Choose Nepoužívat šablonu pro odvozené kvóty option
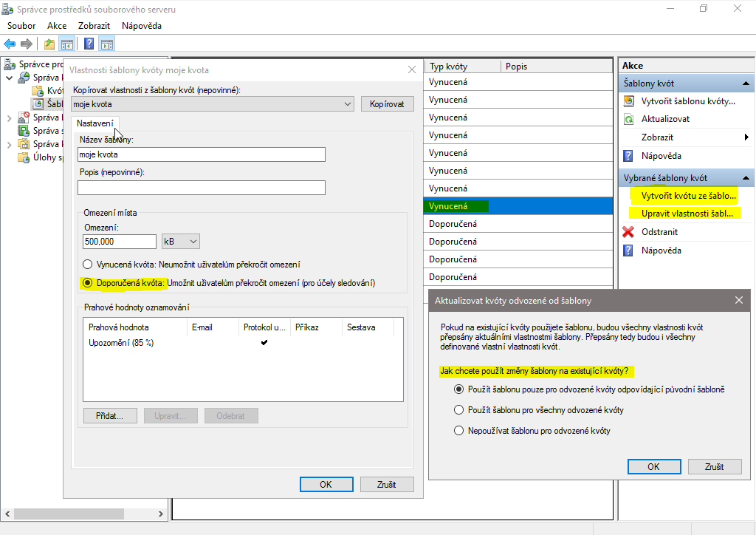This screenshot has width=756, height=535. [458, 430]
